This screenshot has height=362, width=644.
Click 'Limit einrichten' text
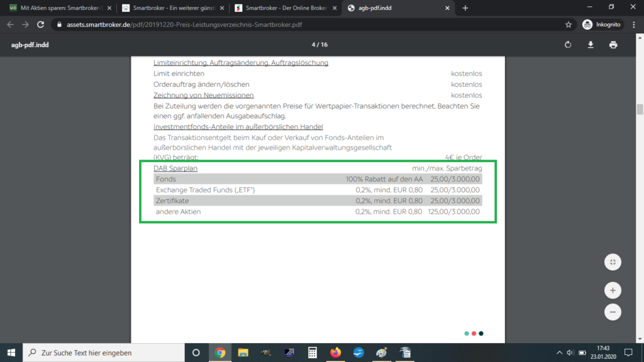179,74
